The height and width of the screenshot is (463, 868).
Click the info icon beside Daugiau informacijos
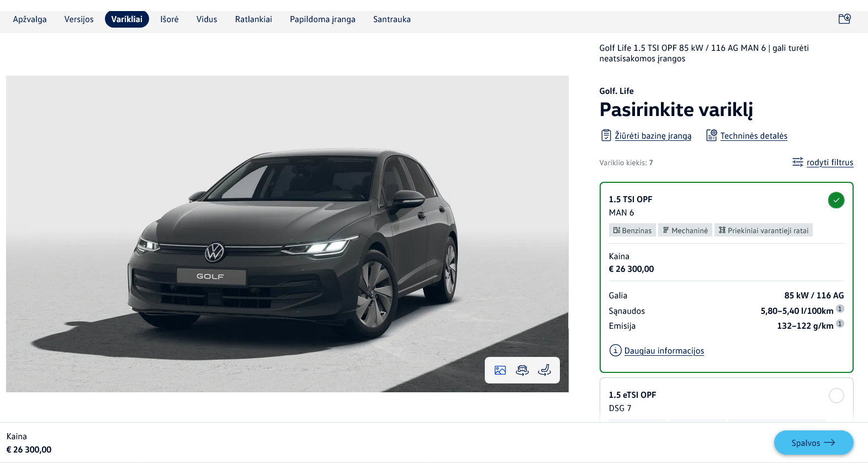pos(615,350)
